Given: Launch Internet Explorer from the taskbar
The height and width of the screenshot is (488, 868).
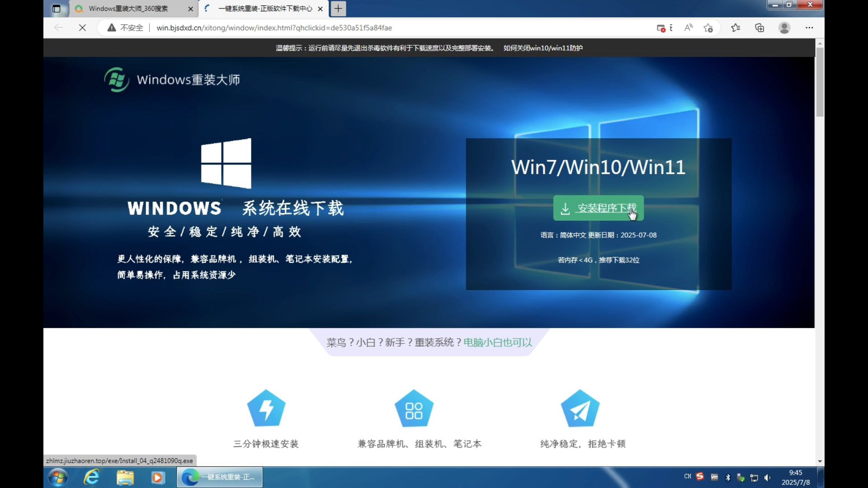Looking at the screenshot, I should point(92,477).
